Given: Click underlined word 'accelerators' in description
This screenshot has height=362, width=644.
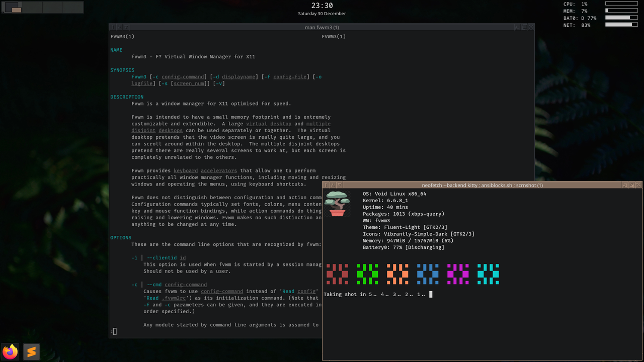Looking at the screenshot, I should point(219,170).
